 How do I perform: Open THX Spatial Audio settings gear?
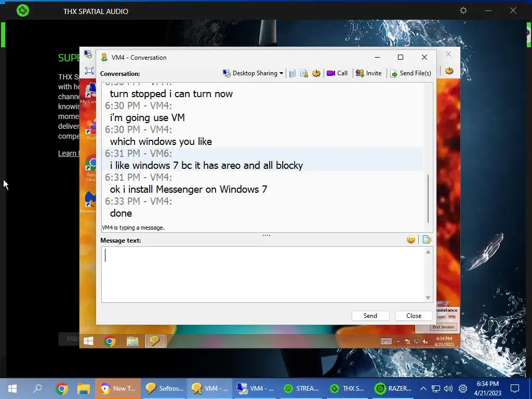click(x=463, y=10)
